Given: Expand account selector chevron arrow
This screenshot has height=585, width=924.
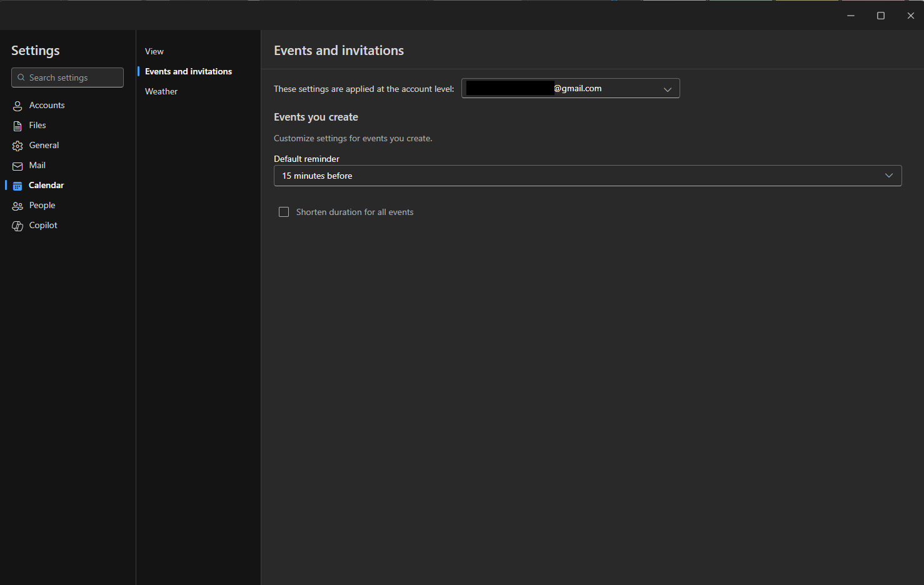Looking at the screenshot, I should coord(668,89).
